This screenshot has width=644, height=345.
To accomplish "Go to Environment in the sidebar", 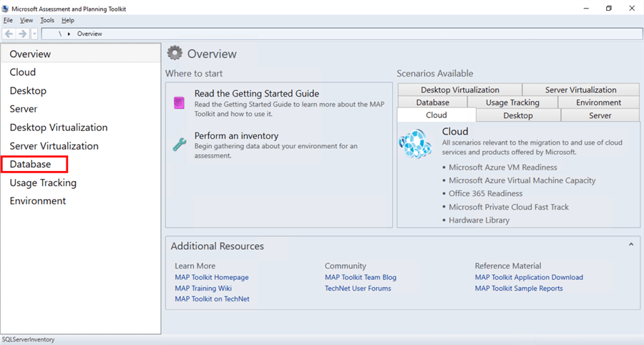I will 37,201.
